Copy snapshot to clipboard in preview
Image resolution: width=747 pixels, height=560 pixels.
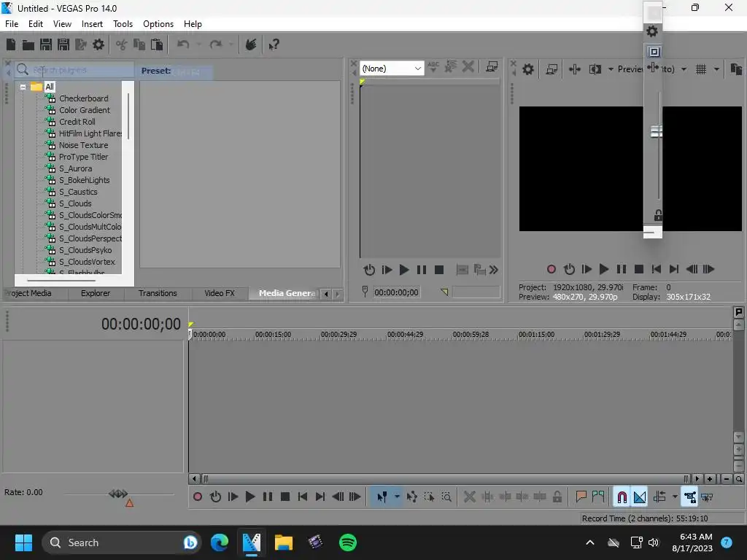click(x=736, y=69)
